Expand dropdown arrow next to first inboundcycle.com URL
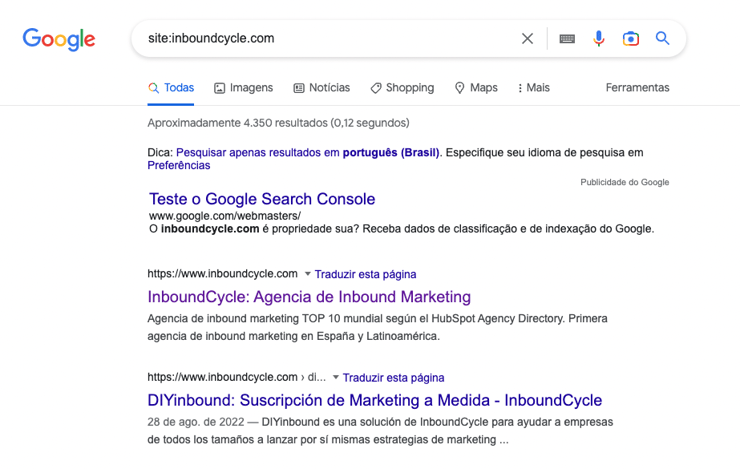 pos(308,274)
